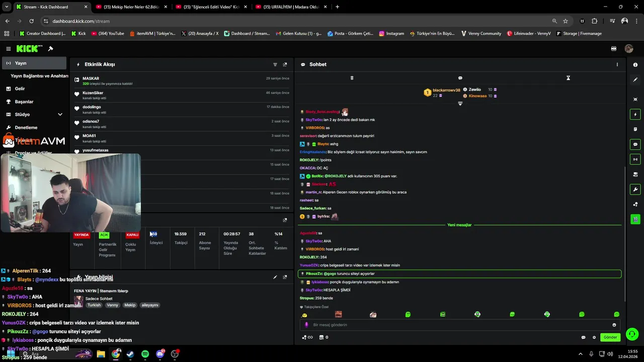Type area: click Bir mesaj gönderin field
644x362 pixels.
[x=460, y=325]
